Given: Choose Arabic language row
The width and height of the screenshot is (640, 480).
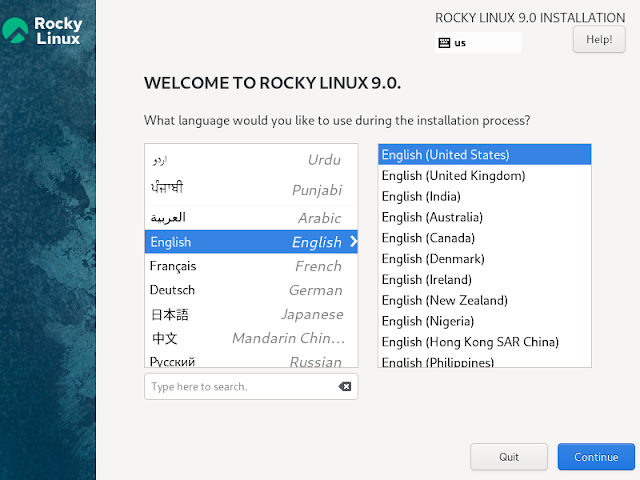Looking at the screenshot, I should pos(251,218).
